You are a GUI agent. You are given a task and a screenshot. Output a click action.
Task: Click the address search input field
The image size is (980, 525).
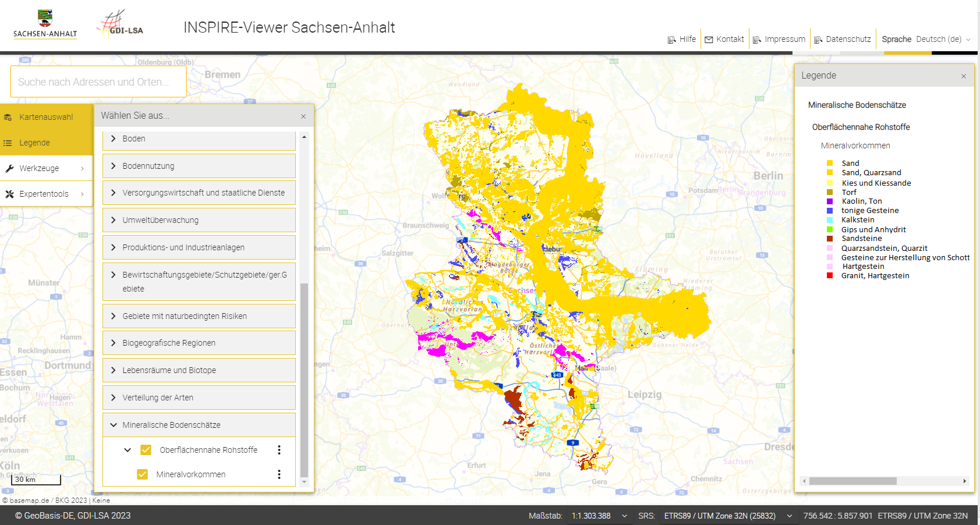(98, 82)
